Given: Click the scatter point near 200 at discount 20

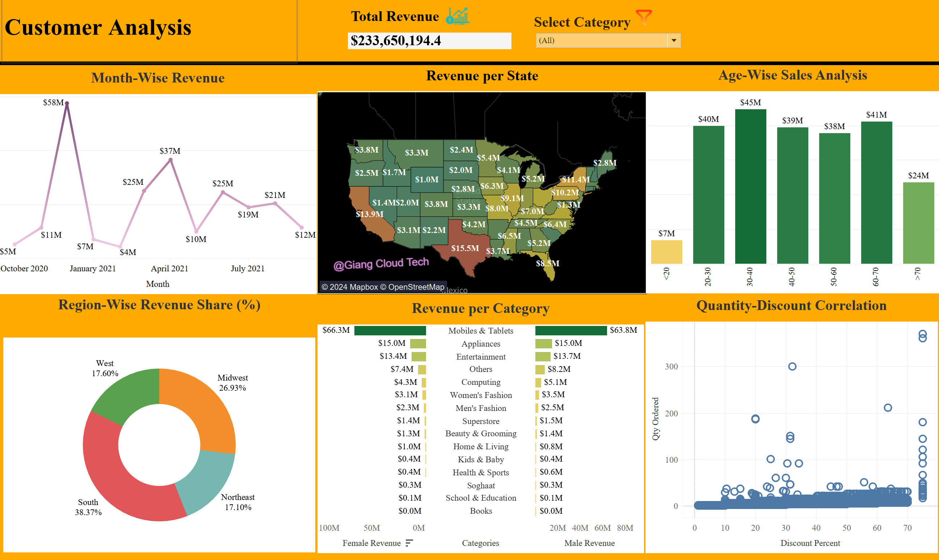Looking at the screenshot, I should [755, 419].
